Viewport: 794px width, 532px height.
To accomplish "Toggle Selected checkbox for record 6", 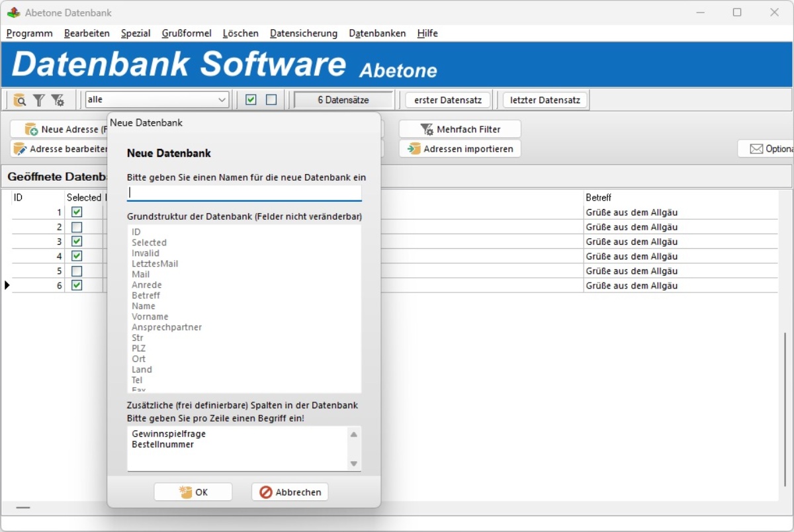I will [77, 285].
